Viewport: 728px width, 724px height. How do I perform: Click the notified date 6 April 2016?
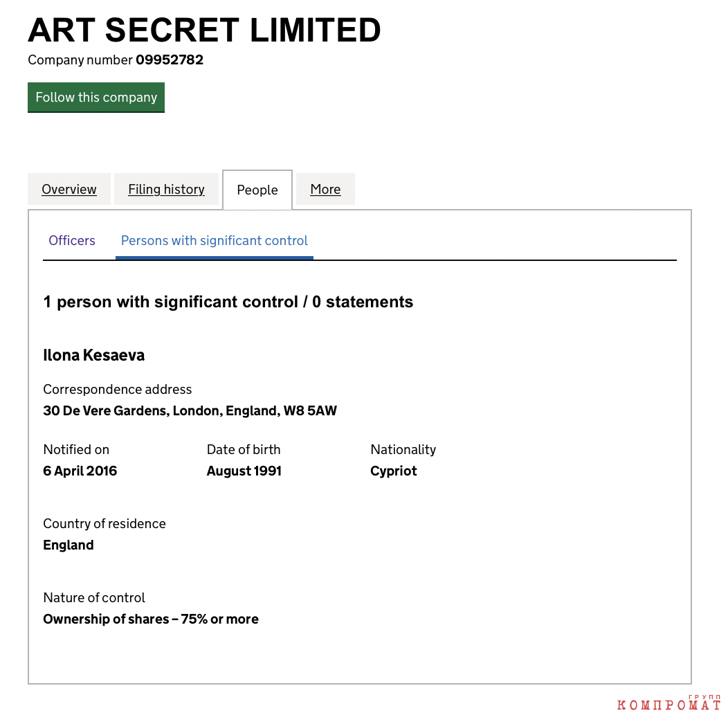pos(80,471)
